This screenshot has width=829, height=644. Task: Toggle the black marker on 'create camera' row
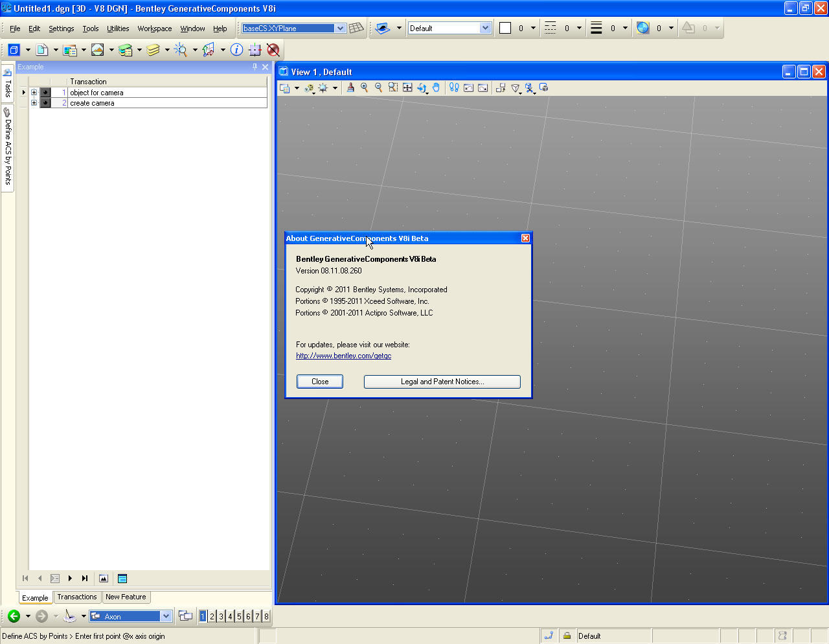[x=45, y=103]
